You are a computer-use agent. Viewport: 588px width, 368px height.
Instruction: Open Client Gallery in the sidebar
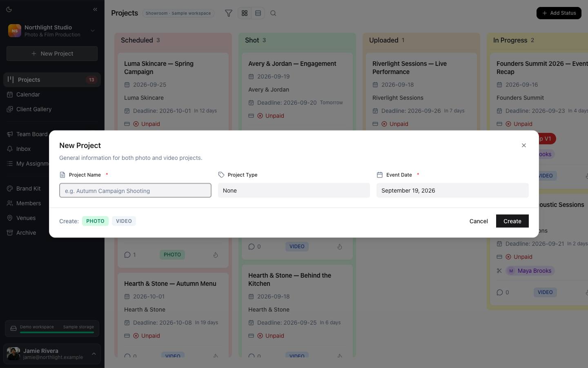52,109
